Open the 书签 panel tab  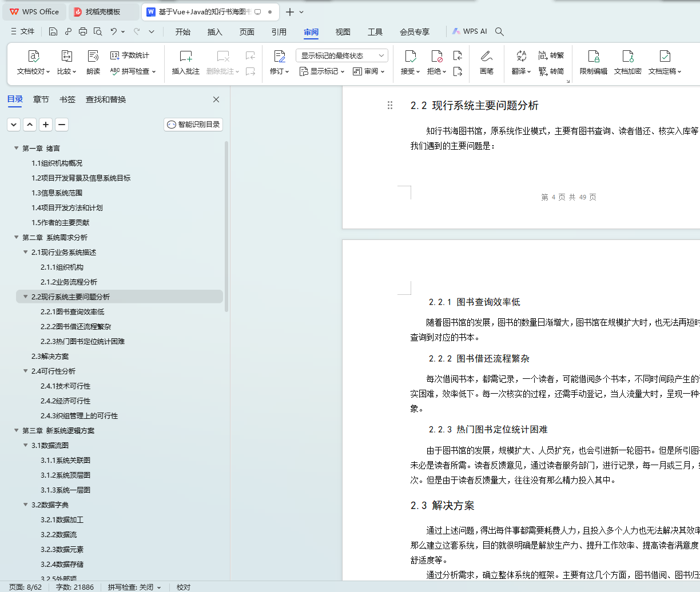[67, 99]
